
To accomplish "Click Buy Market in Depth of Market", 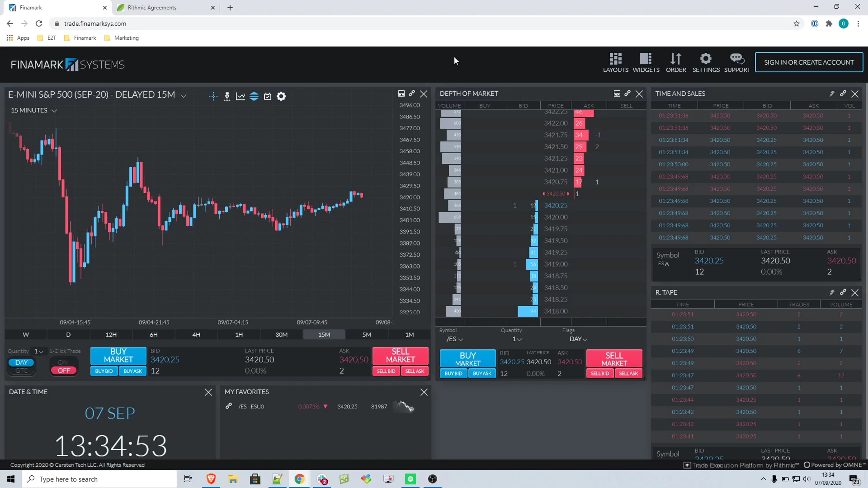I will tap(468, 359).
